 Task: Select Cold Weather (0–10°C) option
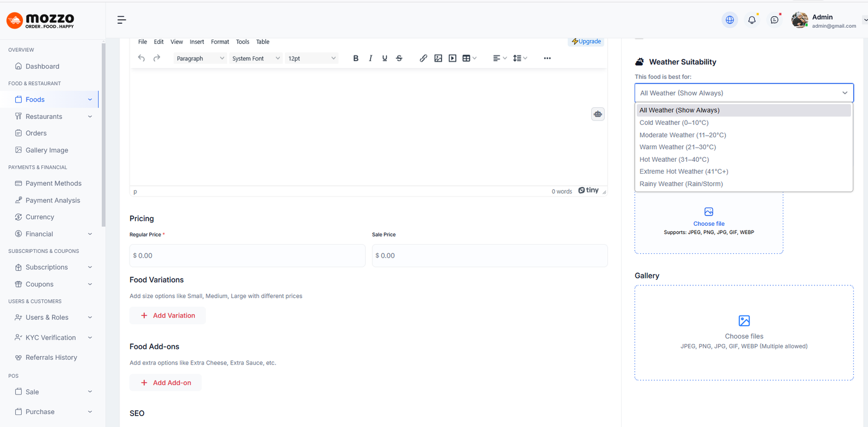point(674,123)
